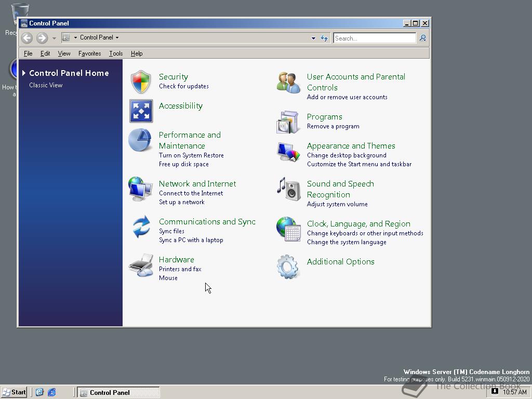The image size is (532, 399).
Task: Select the Control Panel taskbar button
Action: [118, 393]
